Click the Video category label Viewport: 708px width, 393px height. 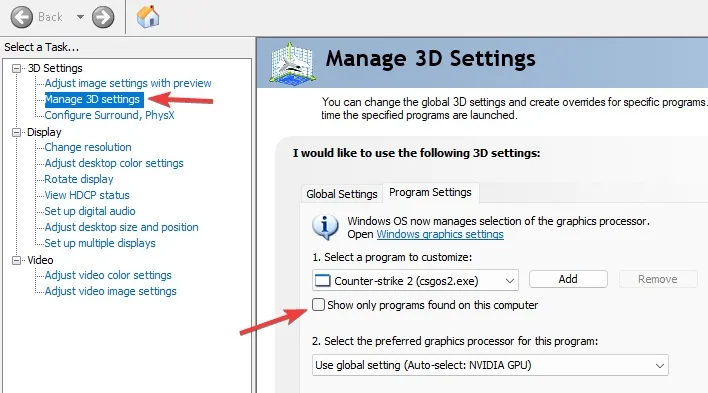(x=40, y=260)
